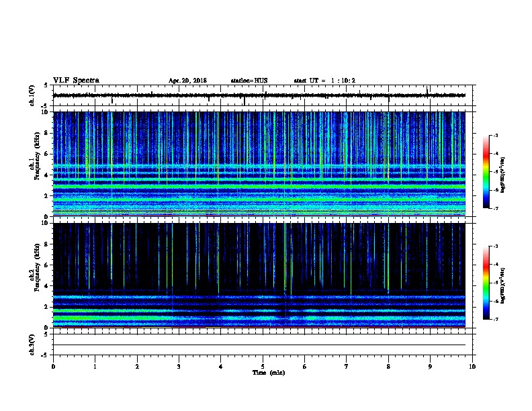The width and height of the screenshot is (532, 411).
Task: Click the "6" frequency tick of the ch.1 spectrogram
Action: pyautogui.click(x=46, y=154)
